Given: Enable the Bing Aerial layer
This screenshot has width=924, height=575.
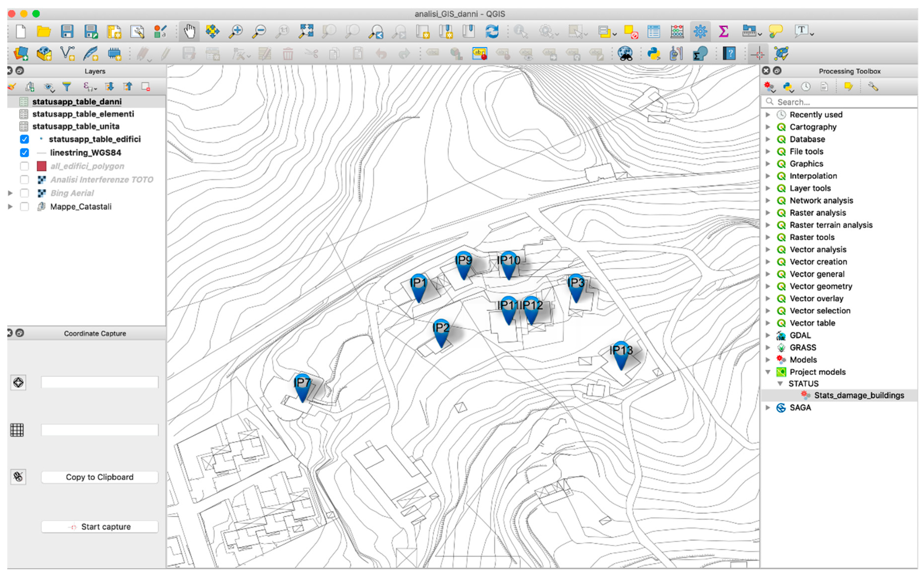Looking at the screenshot, I should (25, 193).
